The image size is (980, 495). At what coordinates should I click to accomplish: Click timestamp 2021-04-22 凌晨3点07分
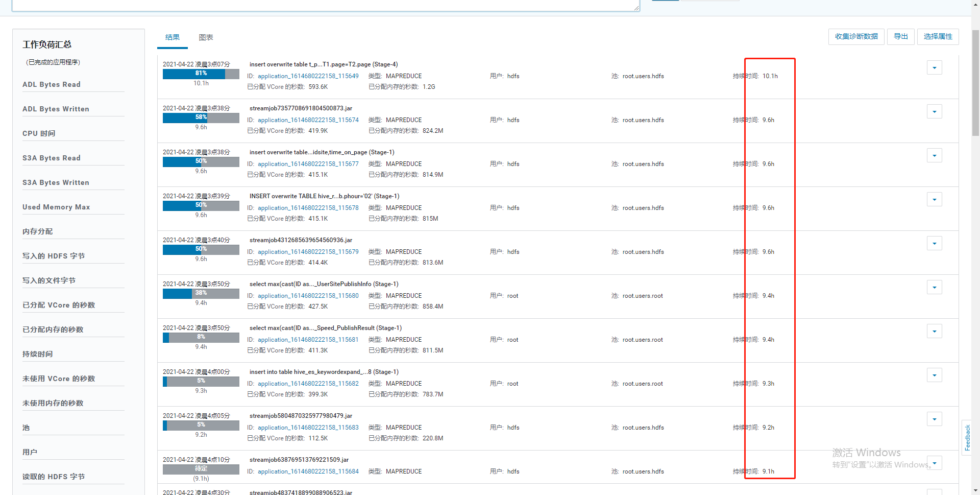coord(197,64)
